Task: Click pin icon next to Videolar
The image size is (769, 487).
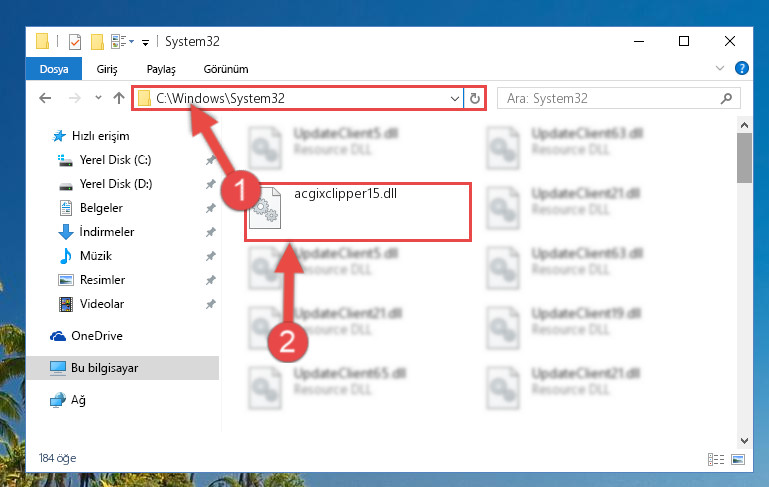Action: [210, 305]
